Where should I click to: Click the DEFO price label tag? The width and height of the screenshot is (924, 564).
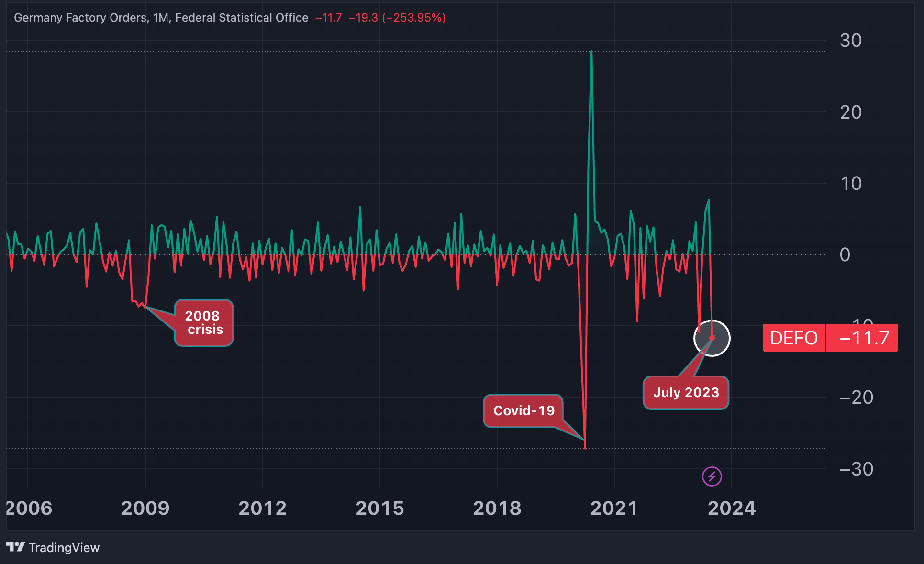[x=793, y=338]
